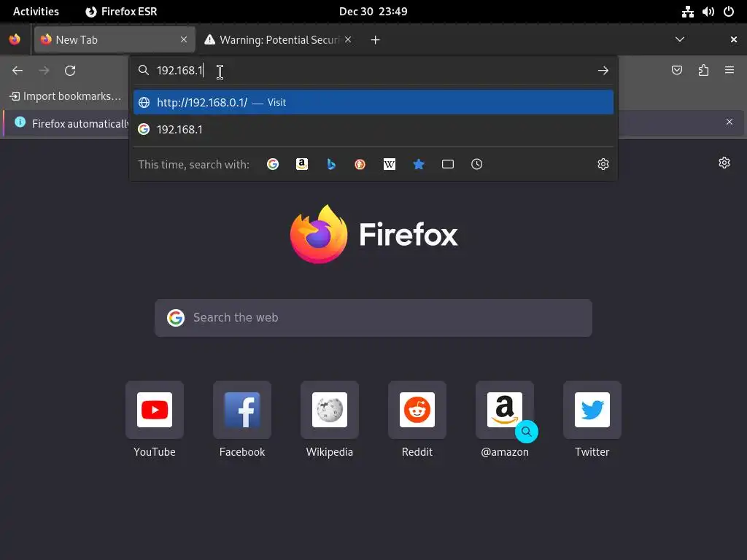
Task: Open a new tab with plus button
Action: pos(376,40)
